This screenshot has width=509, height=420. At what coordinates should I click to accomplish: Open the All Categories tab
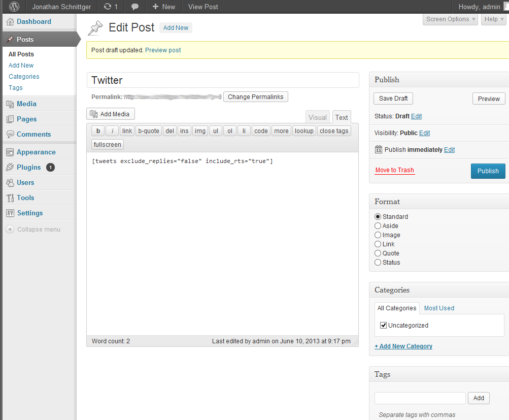click(397, 308)
